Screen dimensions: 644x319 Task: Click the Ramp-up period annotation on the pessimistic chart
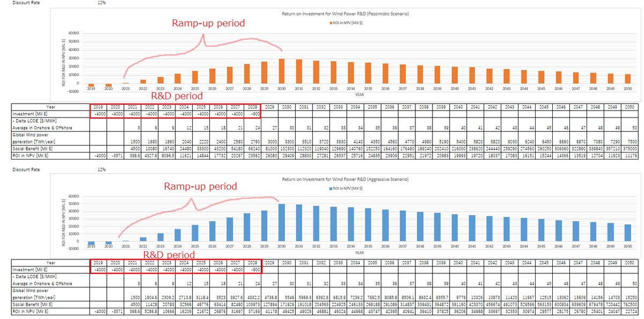tap(208, 23)
